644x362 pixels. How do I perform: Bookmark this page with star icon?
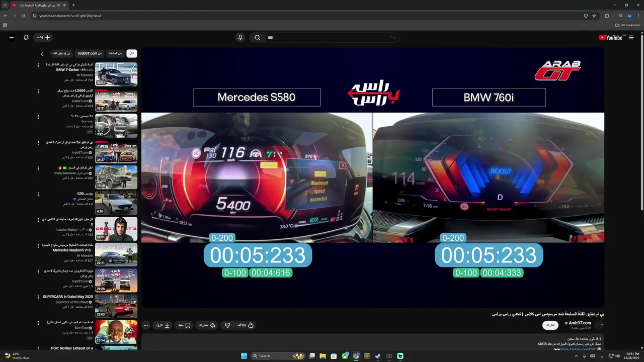coord(594,16)
